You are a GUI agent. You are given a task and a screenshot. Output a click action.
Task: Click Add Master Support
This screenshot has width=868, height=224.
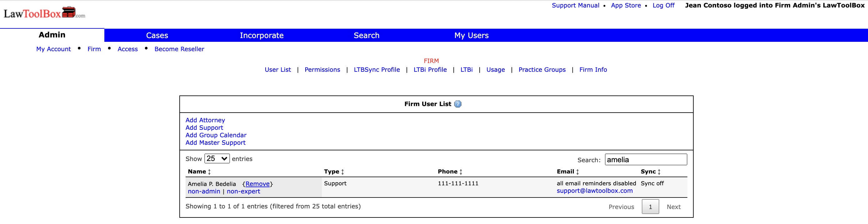coord(215,143)
